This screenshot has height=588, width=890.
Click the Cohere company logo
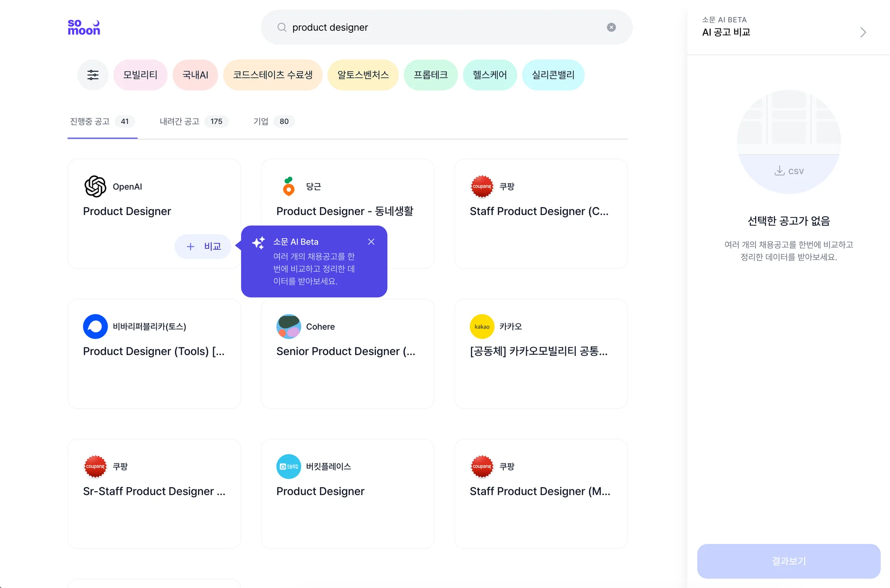pos(288,327)
